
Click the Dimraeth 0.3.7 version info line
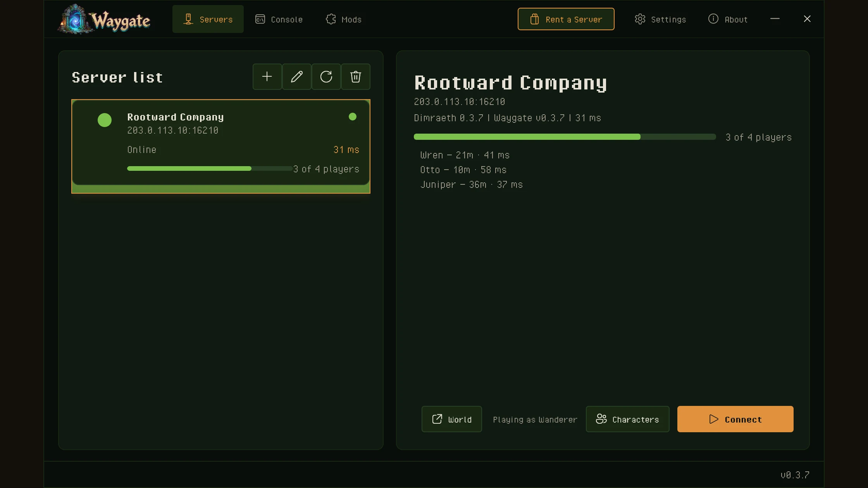click(507, 118)
